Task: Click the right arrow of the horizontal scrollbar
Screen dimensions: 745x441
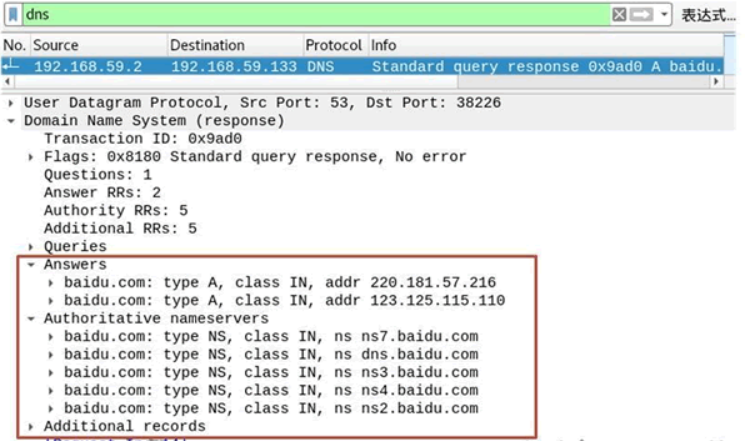Action: pos(716,82)
